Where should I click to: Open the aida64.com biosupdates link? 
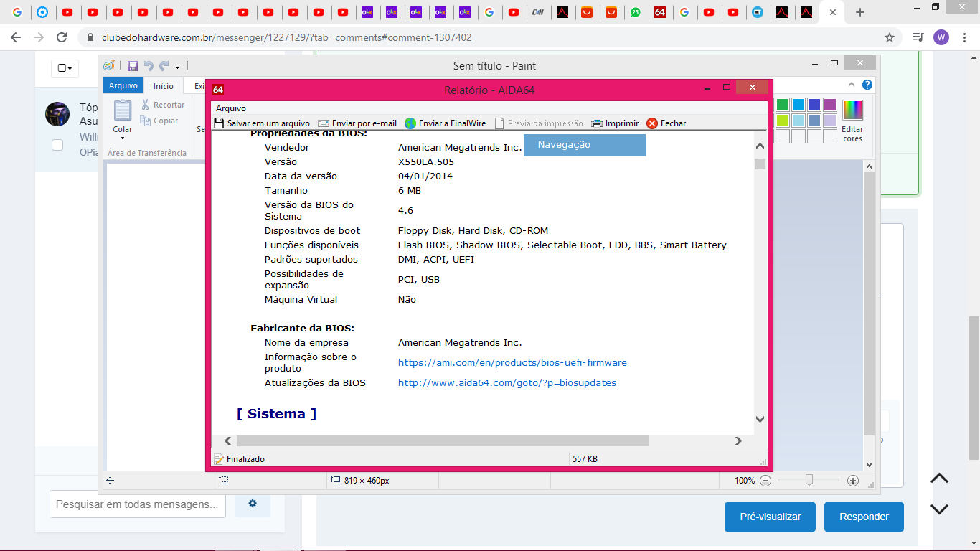[x=507, y=383]
